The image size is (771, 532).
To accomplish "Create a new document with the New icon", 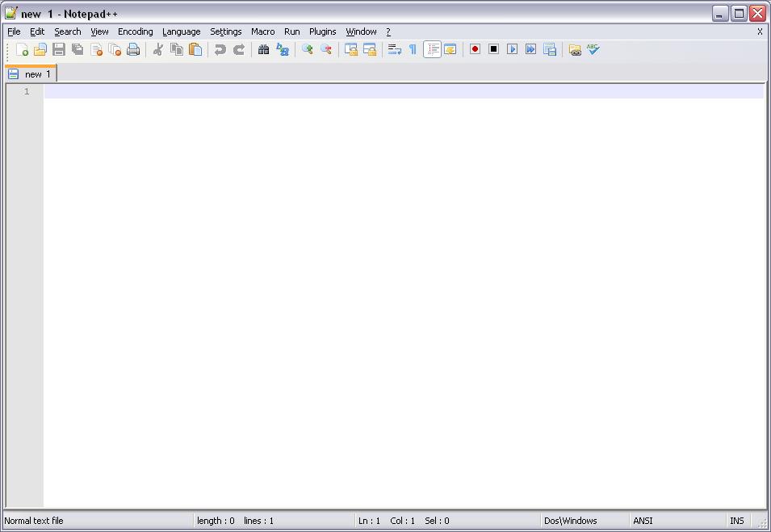I will coord(22,49).
